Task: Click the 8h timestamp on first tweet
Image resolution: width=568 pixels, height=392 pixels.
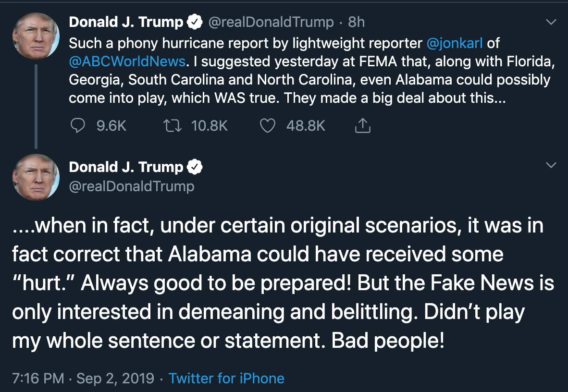Action: (356, 22)
